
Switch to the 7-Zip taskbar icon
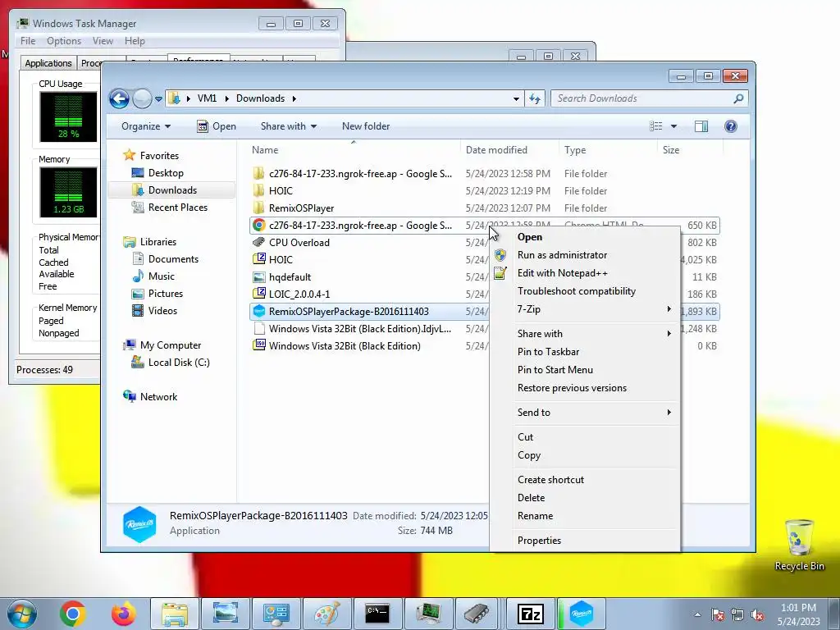[x=531, y=614]
